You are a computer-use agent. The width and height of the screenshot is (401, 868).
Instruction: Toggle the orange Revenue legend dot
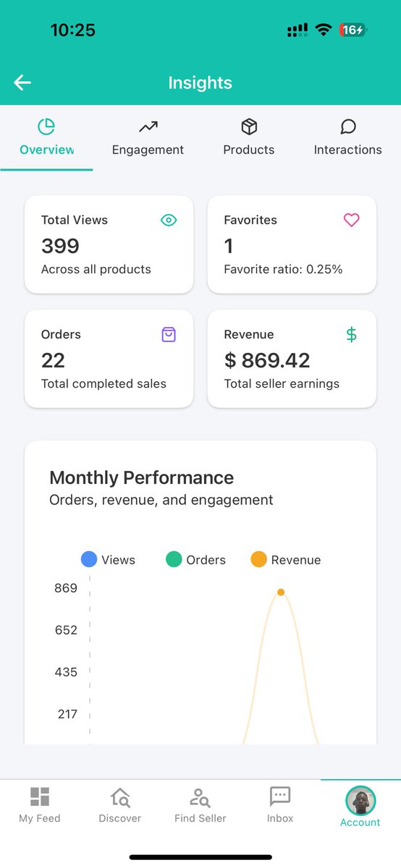point(258,559)
